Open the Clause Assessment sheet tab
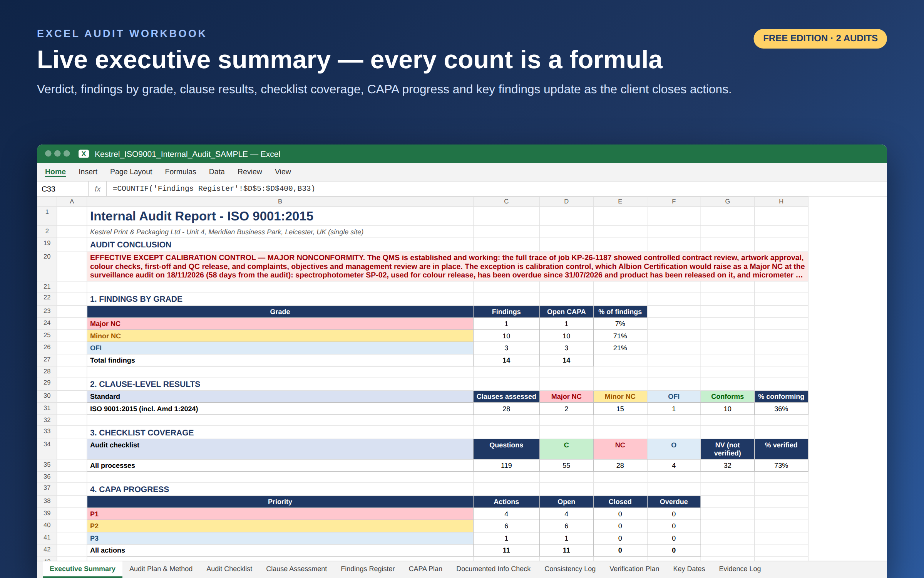Viewport: 924px width, 578px height. pyautogui.click(x=296, y=569)
